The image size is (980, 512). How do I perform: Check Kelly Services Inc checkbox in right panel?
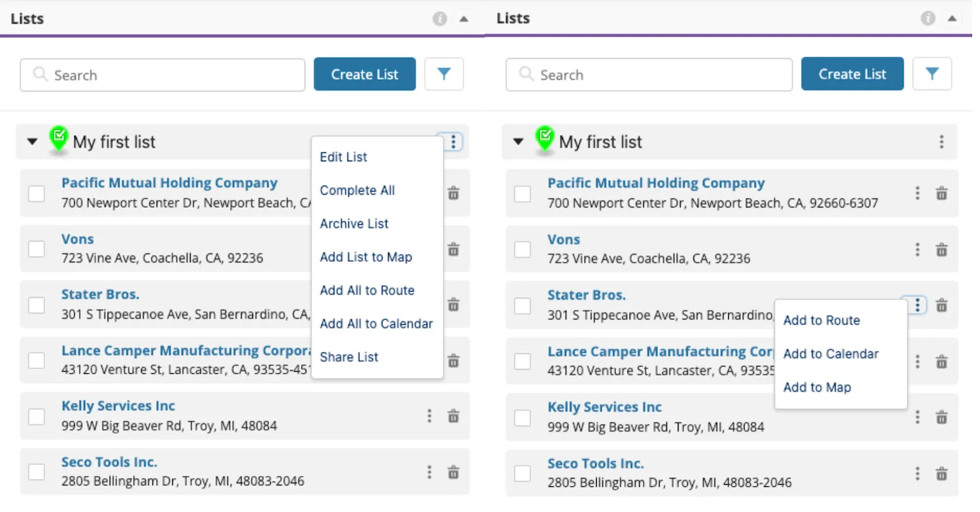[x=523, y=417]
